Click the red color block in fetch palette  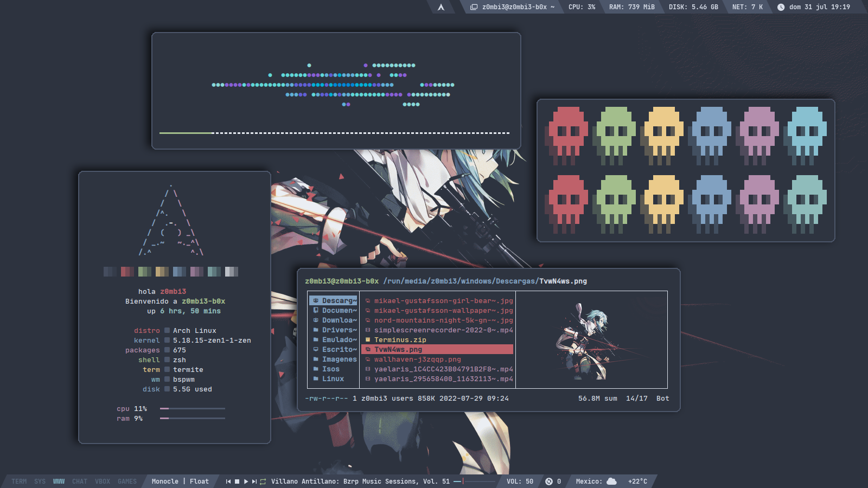click(127, 272)
